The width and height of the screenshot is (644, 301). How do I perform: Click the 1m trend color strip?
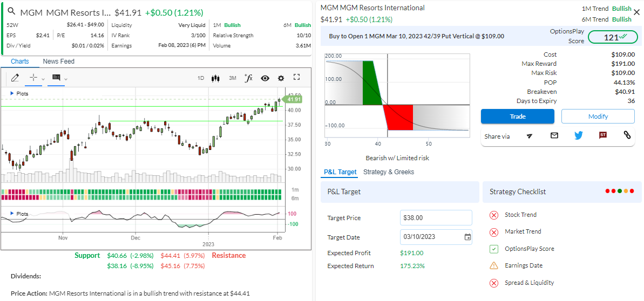(x=141, y=192)
